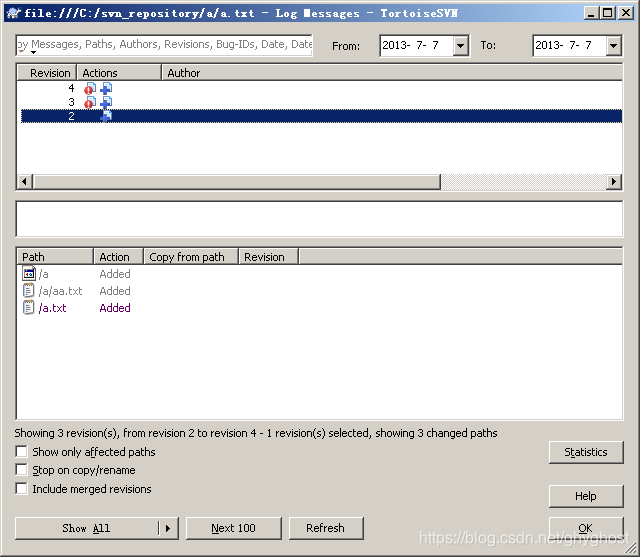Open the From date dropdown

coord(460,46)
